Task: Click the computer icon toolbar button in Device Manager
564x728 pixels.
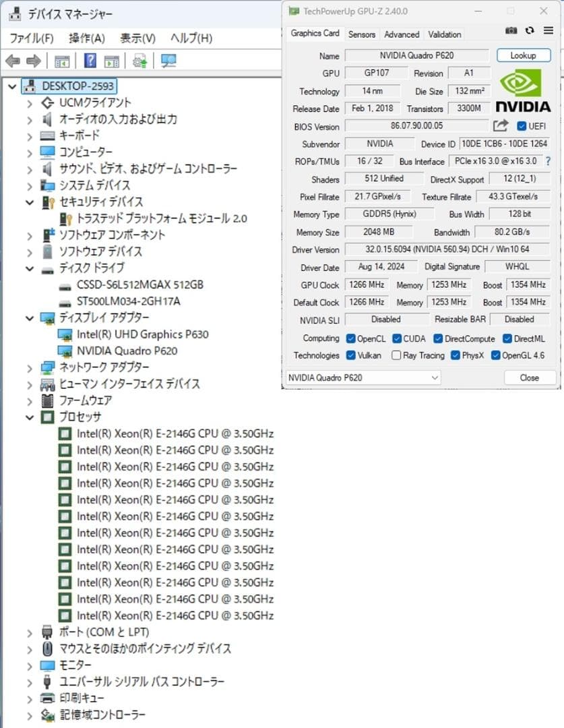Action: click(x=168, y=60)
